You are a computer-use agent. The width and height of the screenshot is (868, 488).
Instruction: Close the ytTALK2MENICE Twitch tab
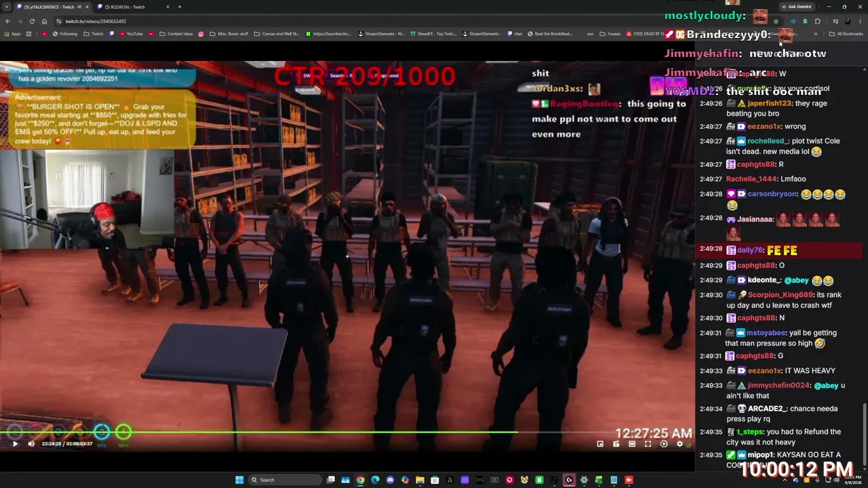pos(87,7)
